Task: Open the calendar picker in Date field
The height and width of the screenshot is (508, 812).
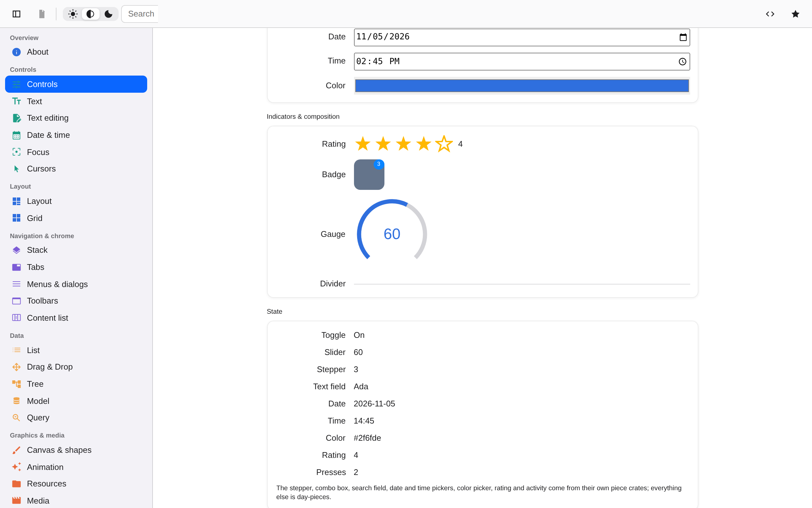Action: coord(683,37)
